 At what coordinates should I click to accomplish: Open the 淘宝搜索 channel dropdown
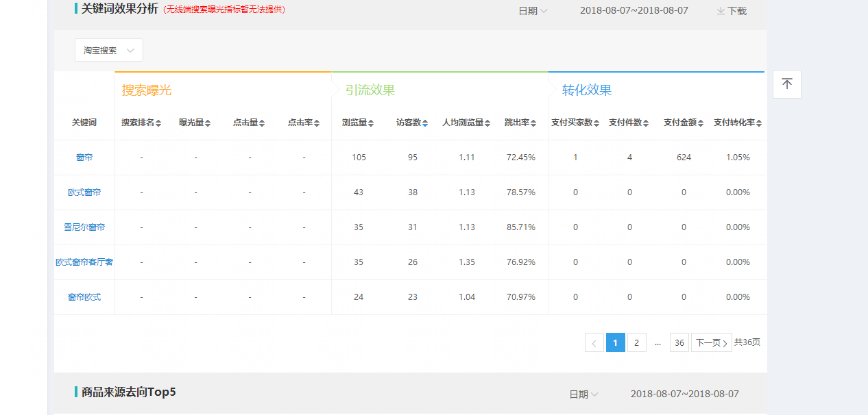[x=108, y=50]
